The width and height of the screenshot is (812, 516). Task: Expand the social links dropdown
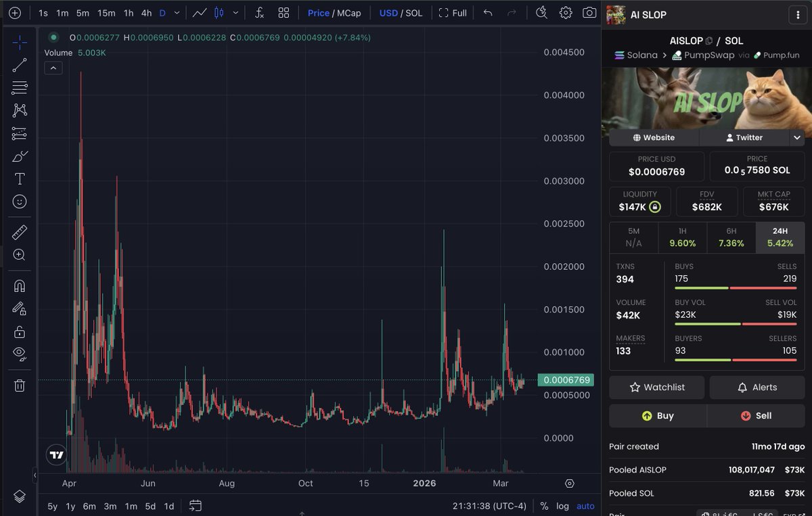(796, 137)
